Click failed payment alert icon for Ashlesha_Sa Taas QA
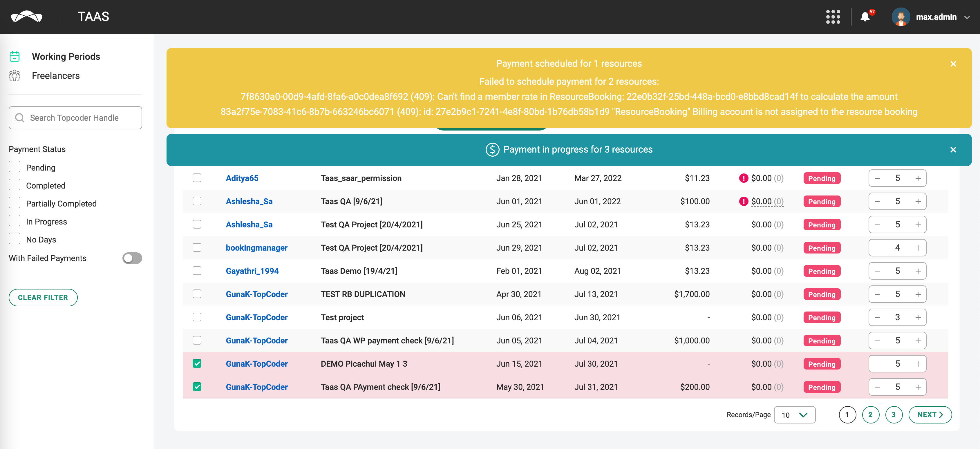Screen dimensions: 980x449 point(743,201)
